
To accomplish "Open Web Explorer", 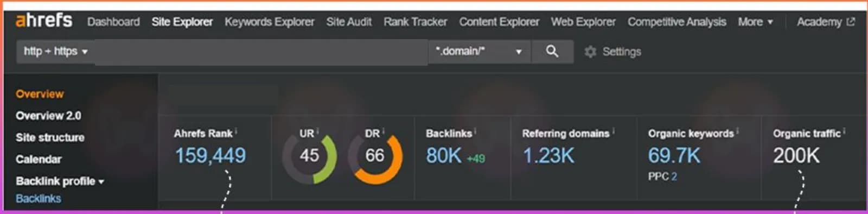I will coord(583,22).
